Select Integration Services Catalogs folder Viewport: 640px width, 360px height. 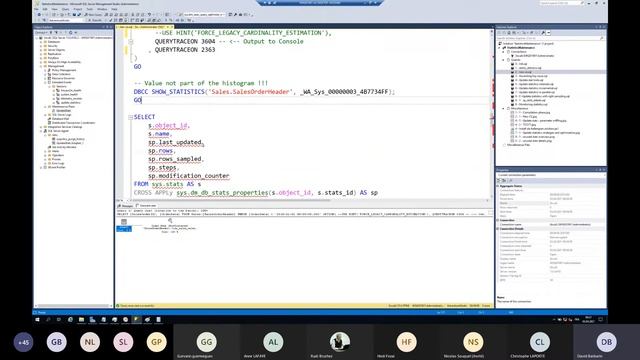click(x=65, y=127)
